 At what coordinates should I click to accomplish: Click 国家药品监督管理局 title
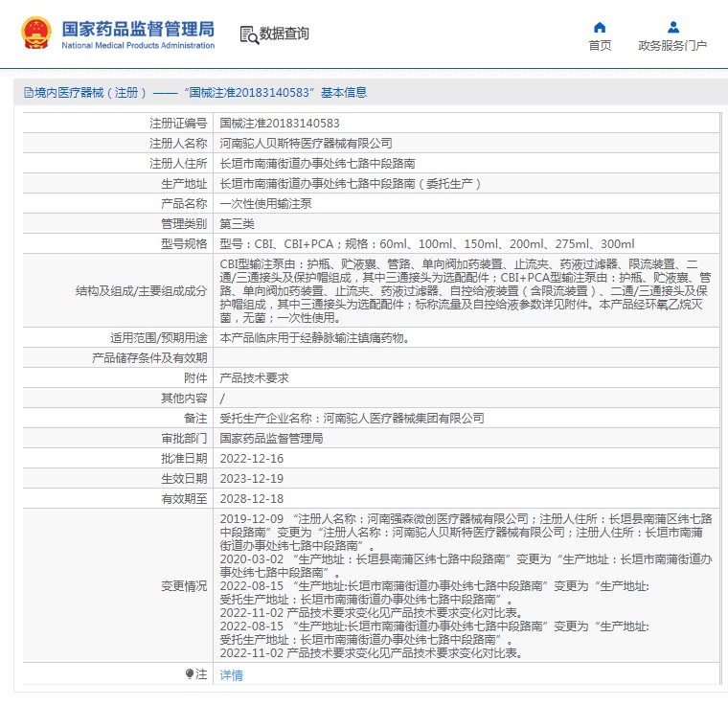coord(138,29)
